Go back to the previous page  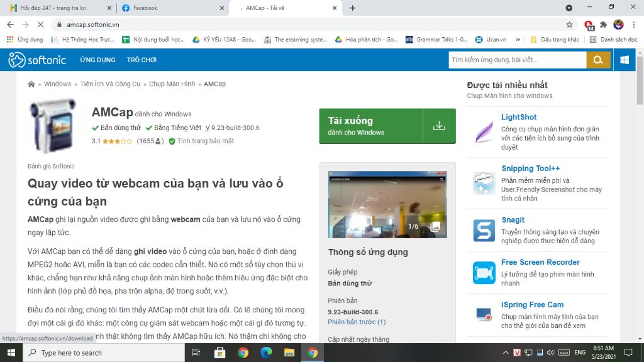click(x=11, y=25)
